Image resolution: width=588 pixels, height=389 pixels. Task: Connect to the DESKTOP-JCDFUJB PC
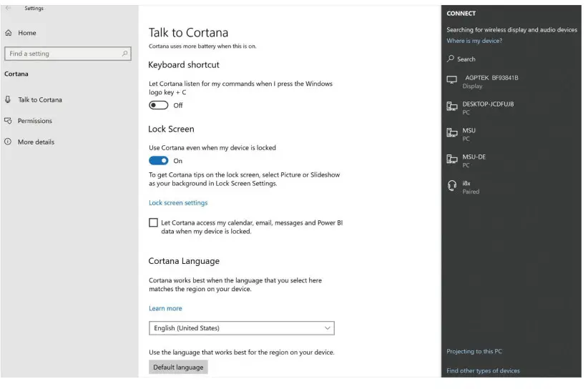[488, 107]
